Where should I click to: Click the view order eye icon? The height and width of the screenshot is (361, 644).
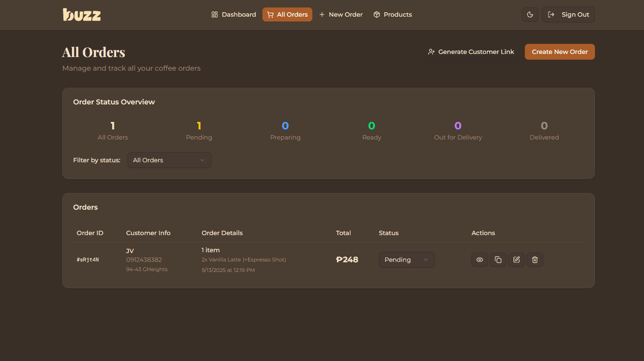(x=479, y=260)
